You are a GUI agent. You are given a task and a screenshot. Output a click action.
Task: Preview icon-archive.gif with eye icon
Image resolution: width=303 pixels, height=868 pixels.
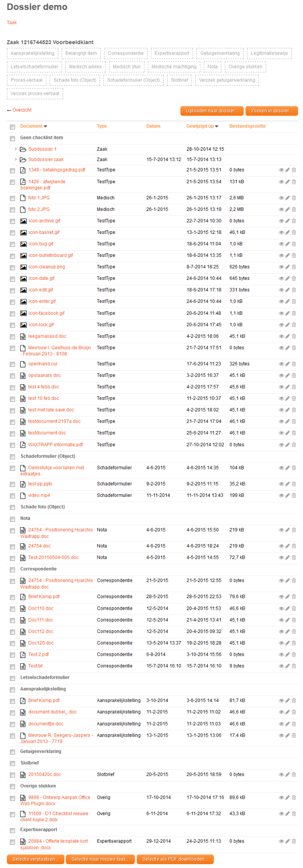pos(281,221)
